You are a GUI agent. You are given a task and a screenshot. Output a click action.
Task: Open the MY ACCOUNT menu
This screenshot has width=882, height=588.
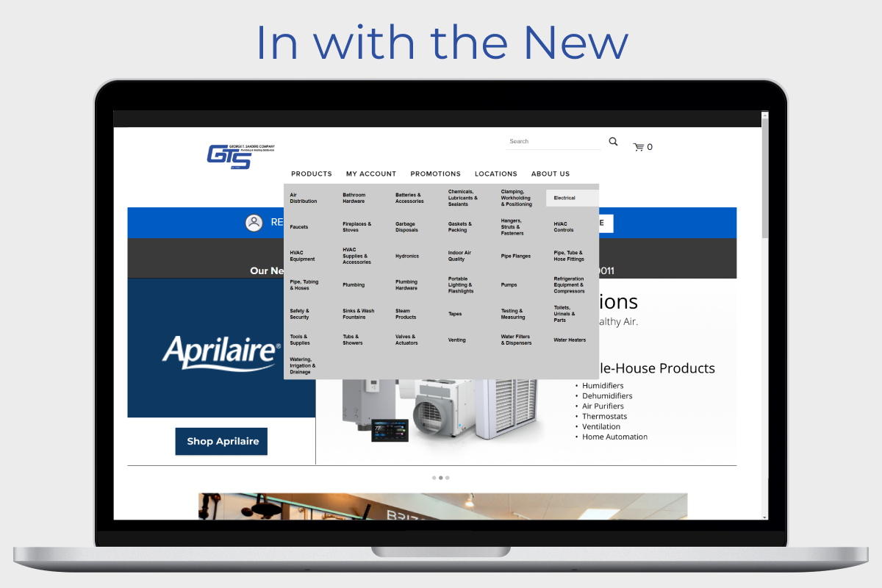point(371,174)
